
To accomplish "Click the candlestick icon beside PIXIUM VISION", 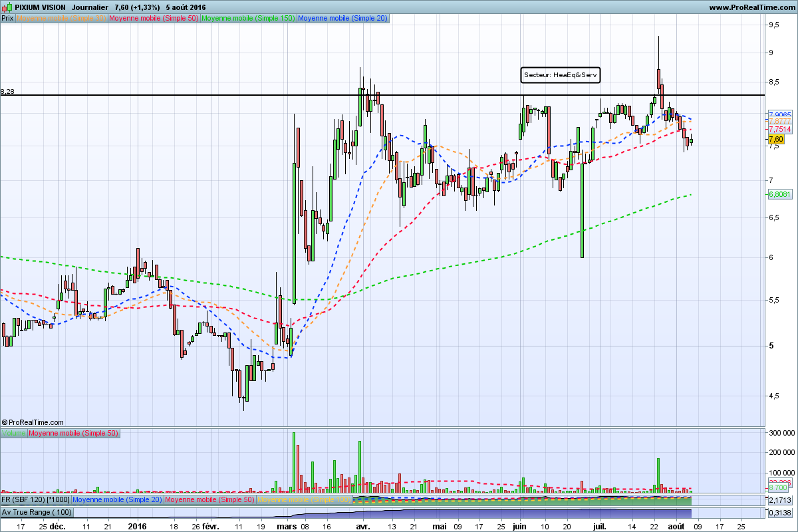I will 8,7.
